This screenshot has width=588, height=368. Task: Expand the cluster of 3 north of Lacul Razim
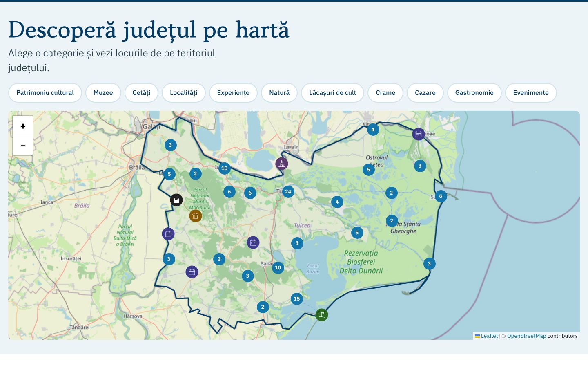click(297, 243)
